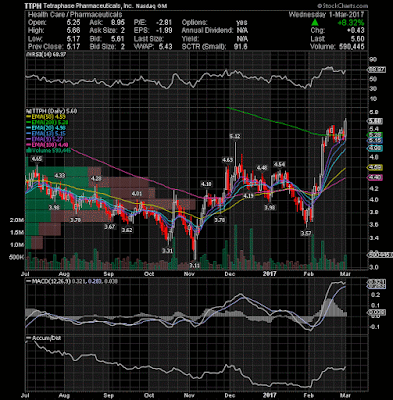Select the 3.62 low price marker
Viewport: 393px width, 400px height.
tap(127, 230)
